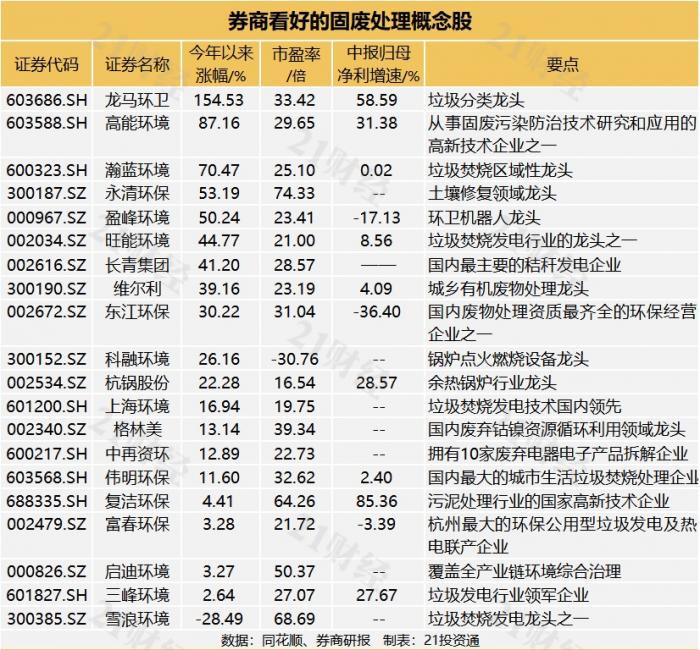Click the P/E value -30.76
700x650 pixels.
[x=295, y=359]
